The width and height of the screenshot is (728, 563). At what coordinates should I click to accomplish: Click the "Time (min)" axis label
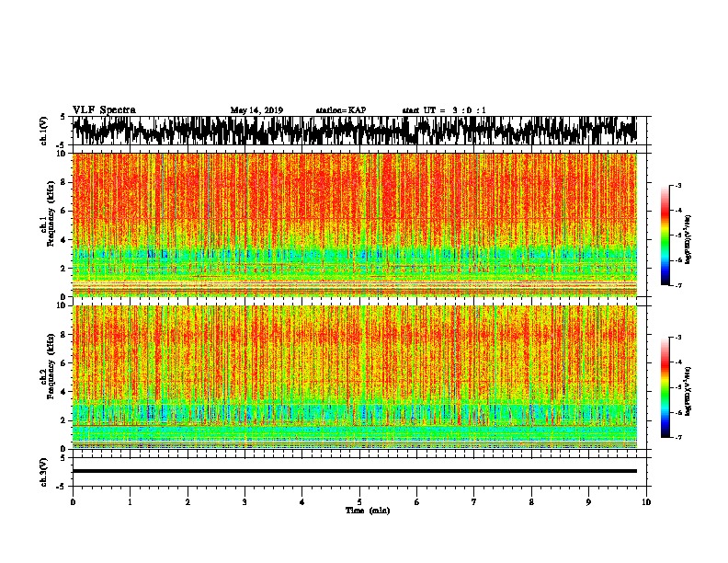click(x=368, y=511)
